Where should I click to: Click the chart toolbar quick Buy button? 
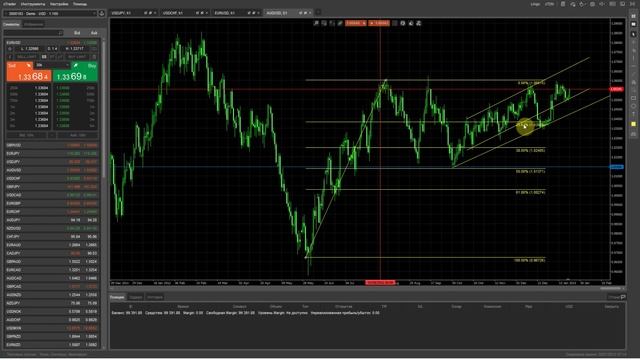coord(379,23)
